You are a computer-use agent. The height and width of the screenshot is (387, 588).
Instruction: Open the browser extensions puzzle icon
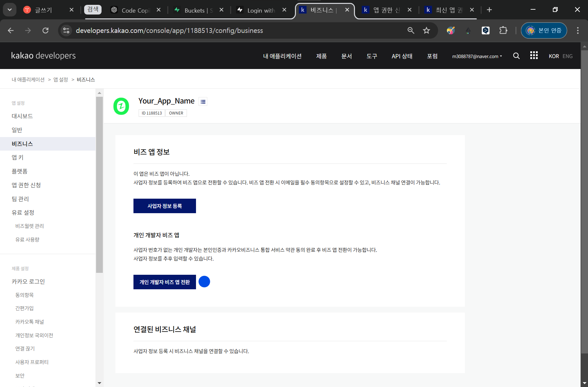[x=503, y=30]
